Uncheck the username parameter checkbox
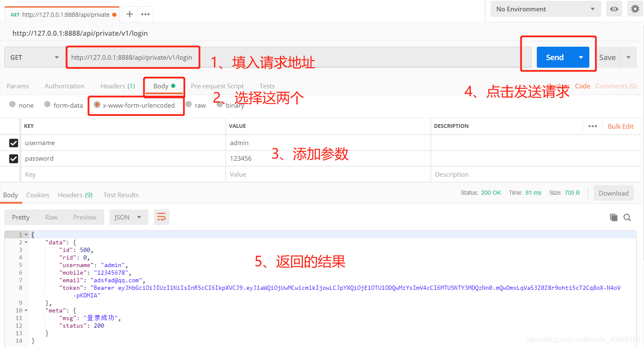This screenshot has width=644, height=347. (13, 143)
